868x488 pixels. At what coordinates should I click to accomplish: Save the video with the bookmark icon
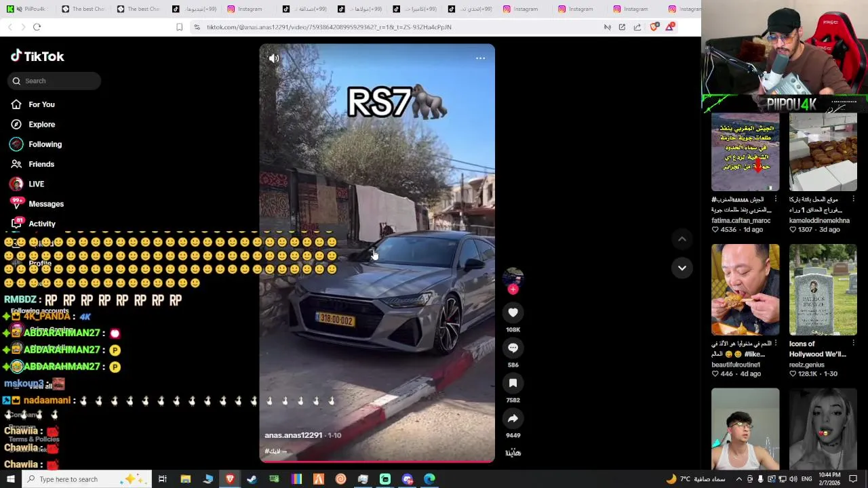[513, 383]
